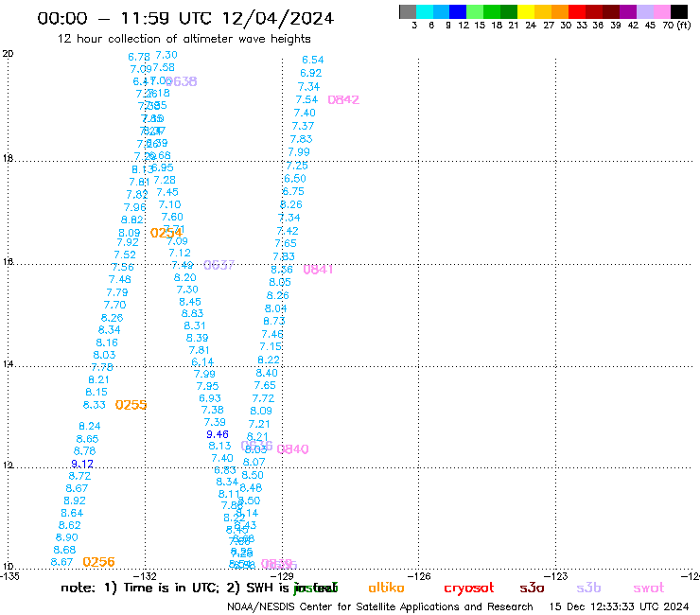Click the 8.16 wave height value
The height and width of the screenshot is (615, 700).
pyautogui.click(x=107, y=343)
